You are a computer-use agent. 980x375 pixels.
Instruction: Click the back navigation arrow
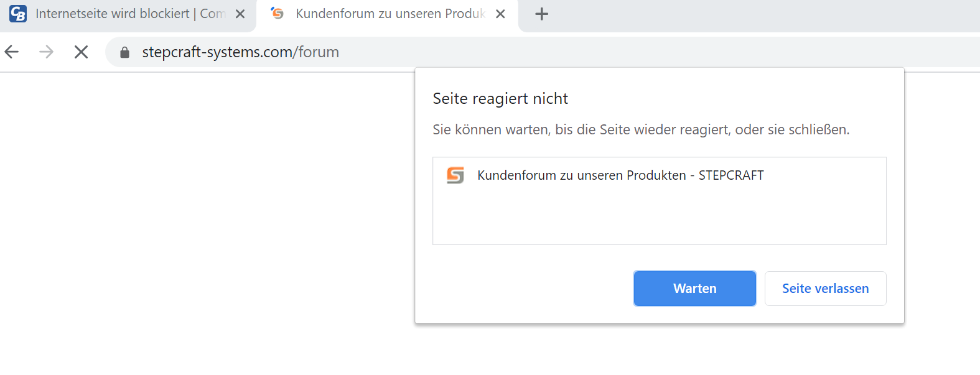(x=12, y=52)
